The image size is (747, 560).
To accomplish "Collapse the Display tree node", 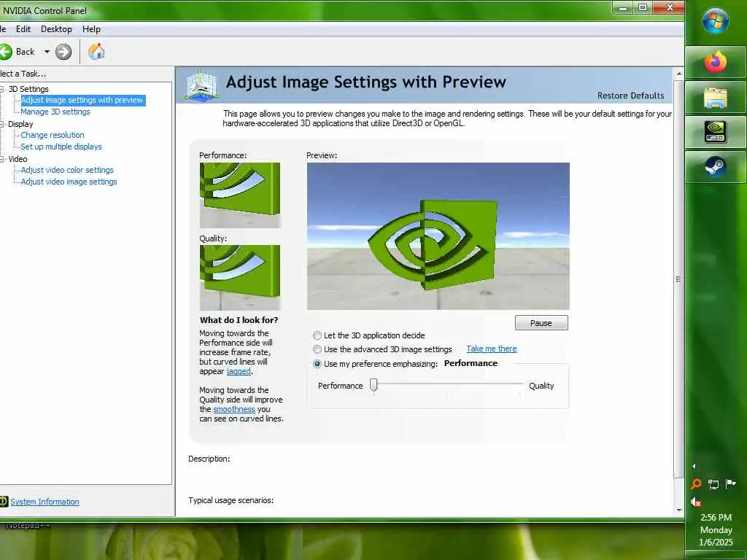I will coord(2,124).
